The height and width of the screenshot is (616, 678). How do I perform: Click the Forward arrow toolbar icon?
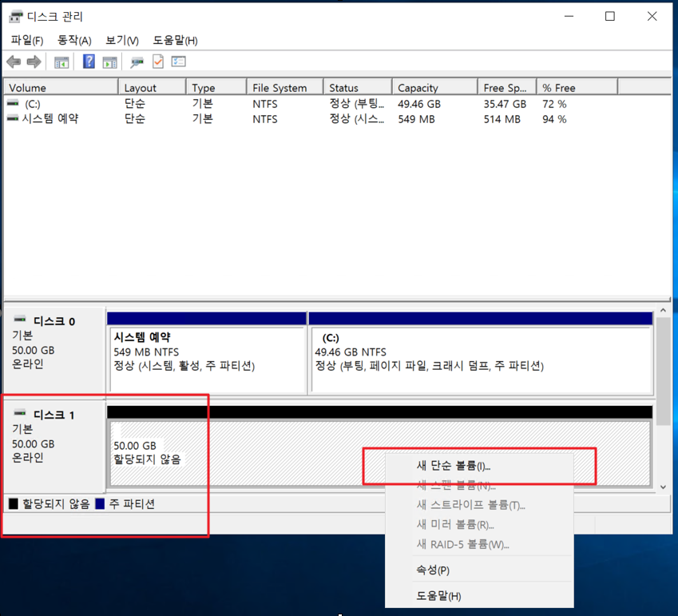pyautogui.click(x=34, y=62)
